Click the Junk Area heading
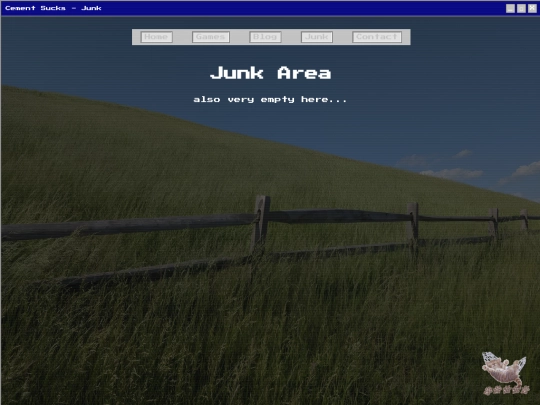 click(270, 73)
